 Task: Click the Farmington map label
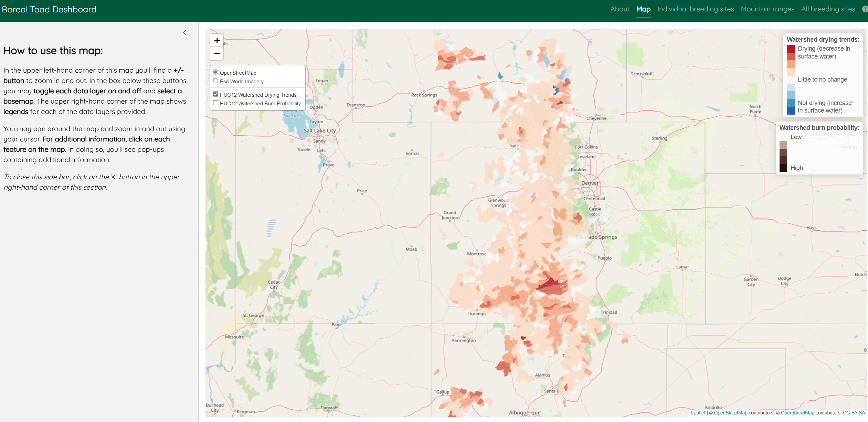464,340
